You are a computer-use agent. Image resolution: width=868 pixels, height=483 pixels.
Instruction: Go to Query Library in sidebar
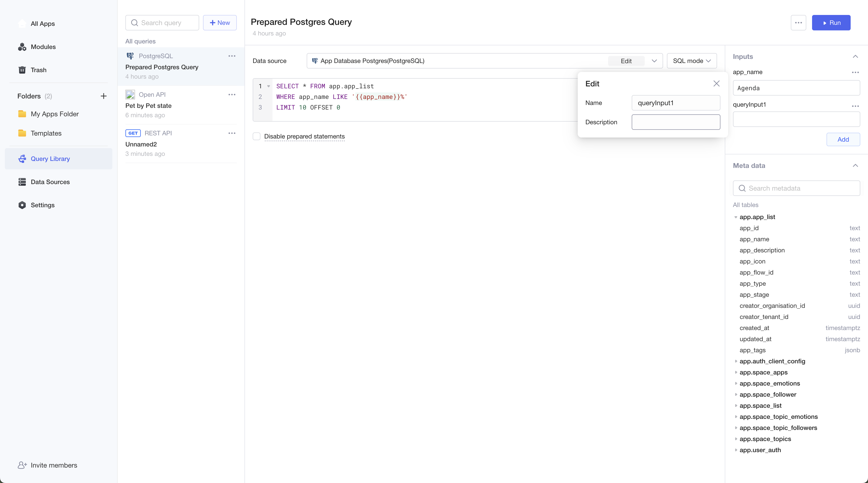(x=50, y=159)
